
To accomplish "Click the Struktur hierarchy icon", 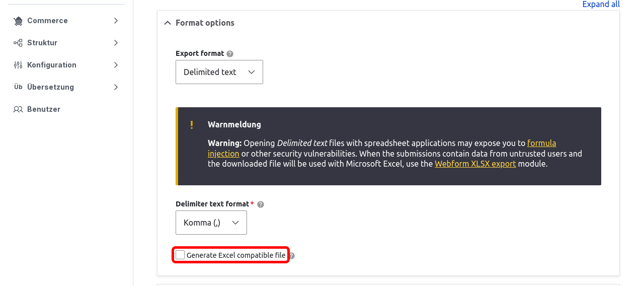I will click(x=18, y=43).
